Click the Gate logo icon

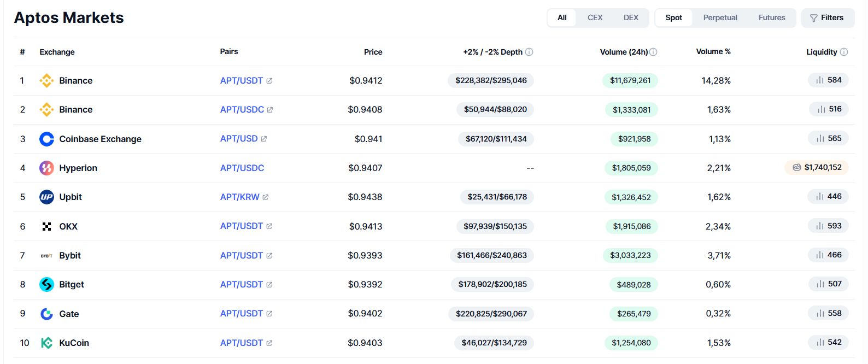tap(46, 314)
